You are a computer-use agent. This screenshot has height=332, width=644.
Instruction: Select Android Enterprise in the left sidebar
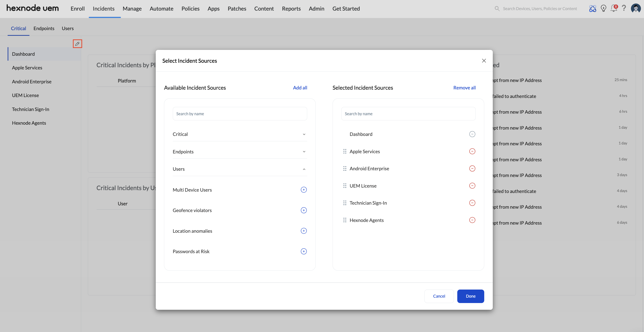pos(31,82)
